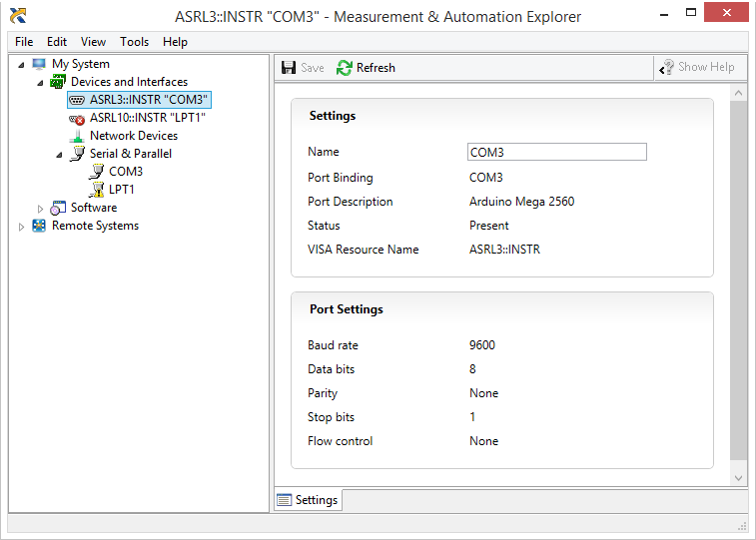Click the Save floppy disk icon

(289, 68)
